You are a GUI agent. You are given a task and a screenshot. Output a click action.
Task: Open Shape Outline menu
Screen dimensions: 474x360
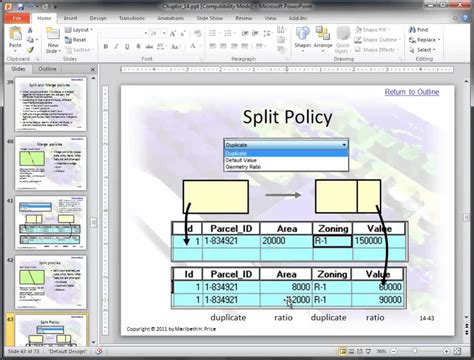377,40
